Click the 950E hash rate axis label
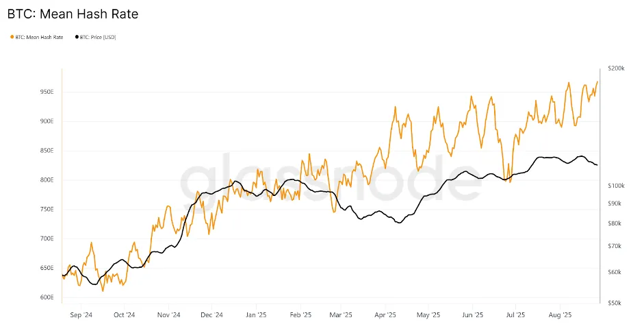The width and height of the screenshot is (644, 335). 46,92
